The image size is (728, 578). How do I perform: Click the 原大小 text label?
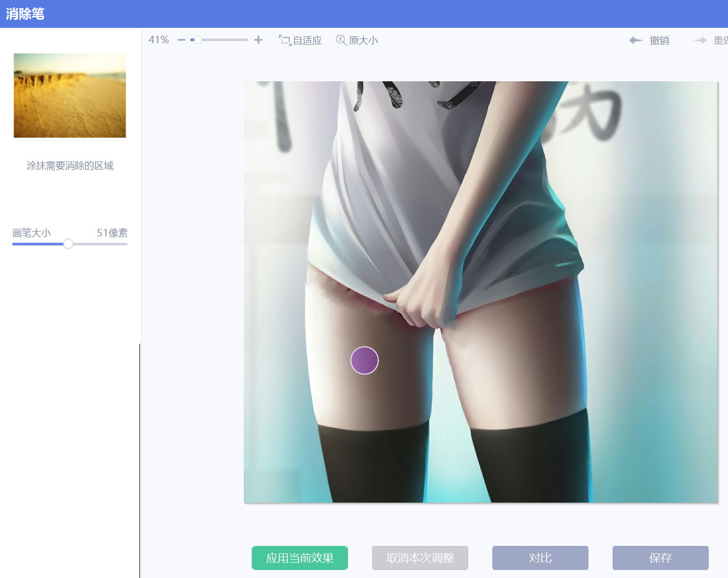point(363,41)
